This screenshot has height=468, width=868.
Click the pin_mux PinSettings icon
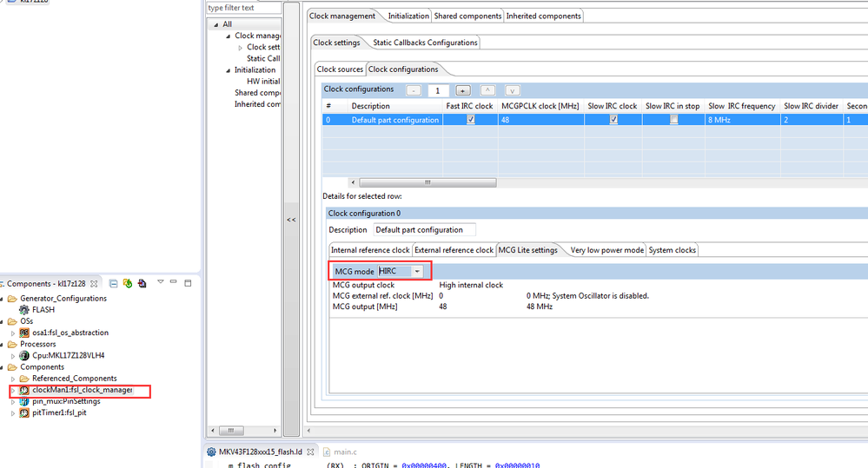coord(24,401)
